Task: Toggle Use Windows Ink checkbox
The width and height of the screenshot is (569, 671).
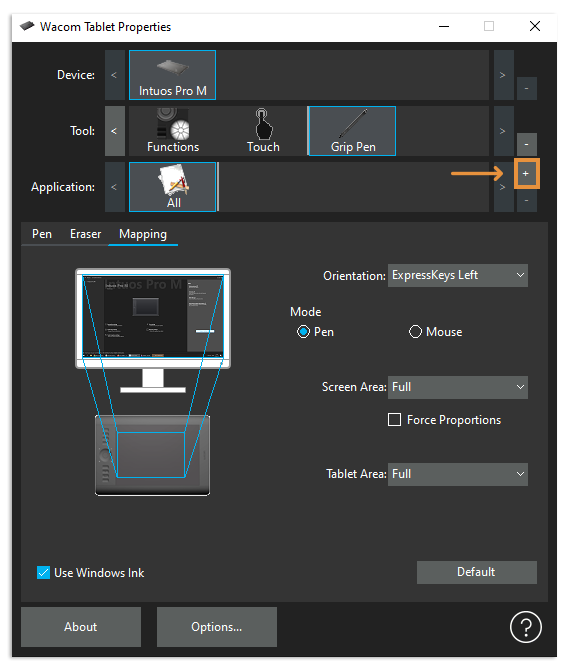Action: [x=43, y=573]
